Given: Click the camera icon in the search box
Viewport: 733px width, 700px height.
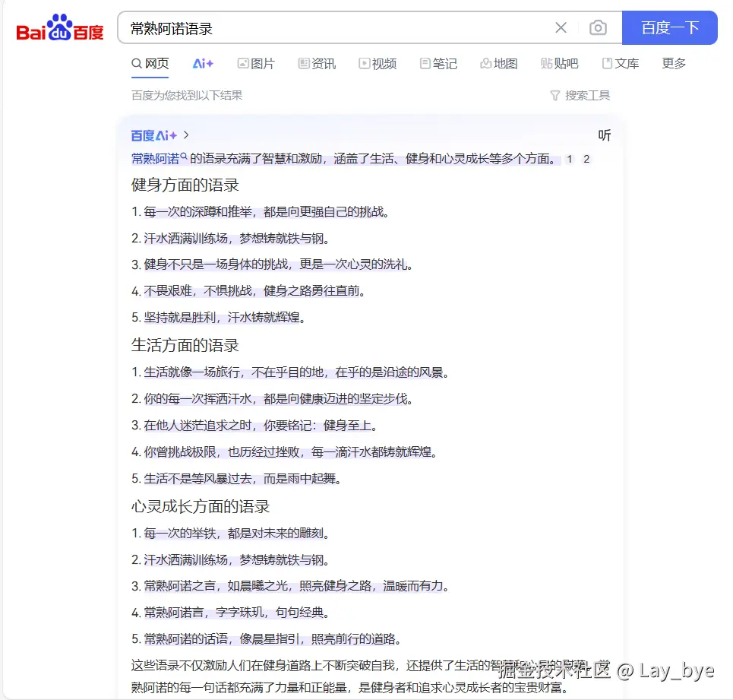Looking at the screenshot, I should 599,27.
